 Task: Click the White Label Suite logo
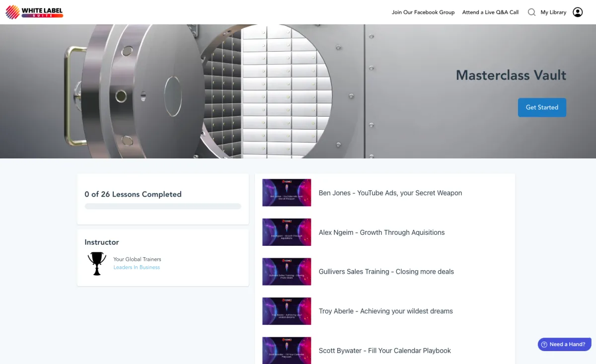(34, 12)
